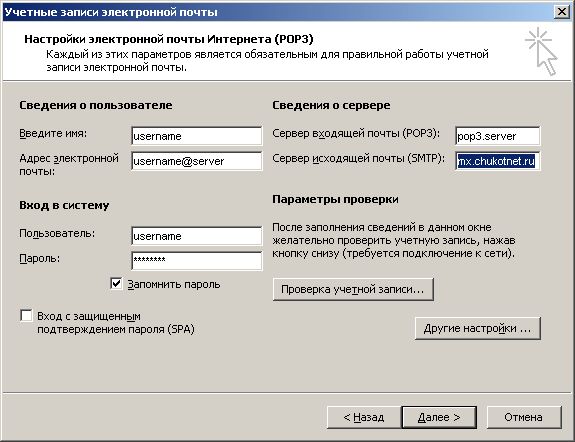
Task: Click the 'Запомнить пароль' label text
Action: tap(174, 284)
